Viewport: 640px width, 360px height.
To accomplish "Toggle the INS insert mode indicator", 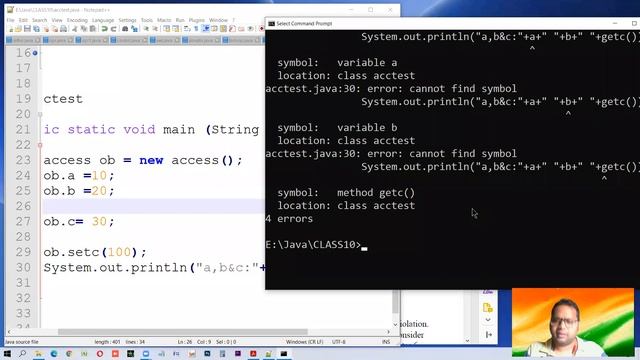I will [386, 342].
